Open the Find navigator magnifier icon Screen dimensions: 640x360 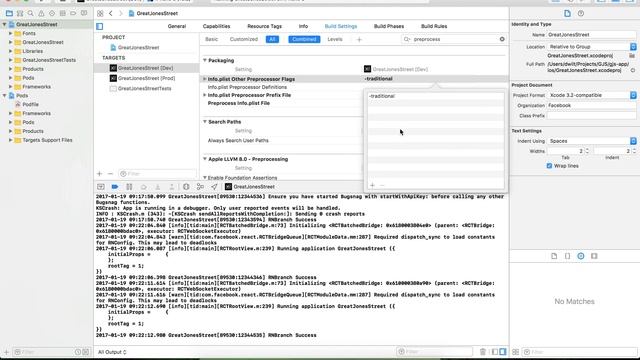click(x=30, y=13)
